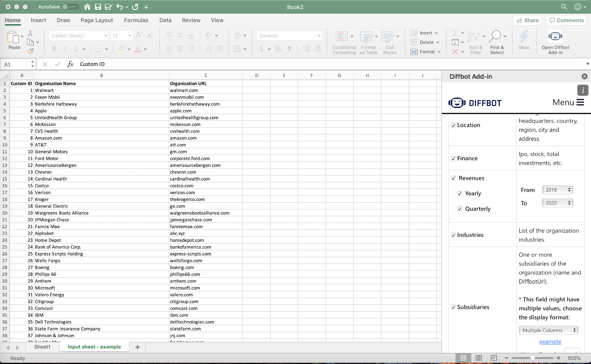Open the From year 2018 dropdown
The image size is (591, 364).
point(557,190)
